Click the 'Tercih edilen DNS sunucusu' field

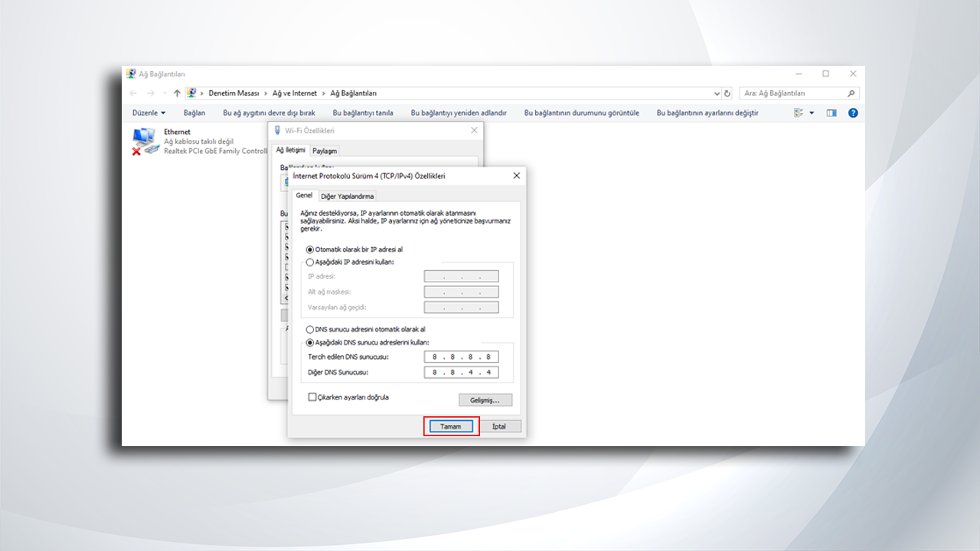coord(461,357)
